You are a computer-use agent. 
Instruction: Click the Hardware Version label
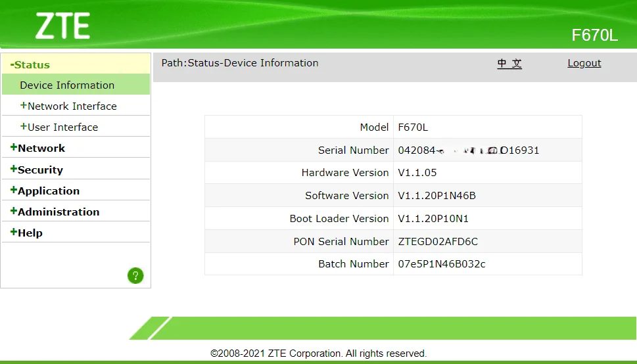pyautogui.click(x=345, y=173)
